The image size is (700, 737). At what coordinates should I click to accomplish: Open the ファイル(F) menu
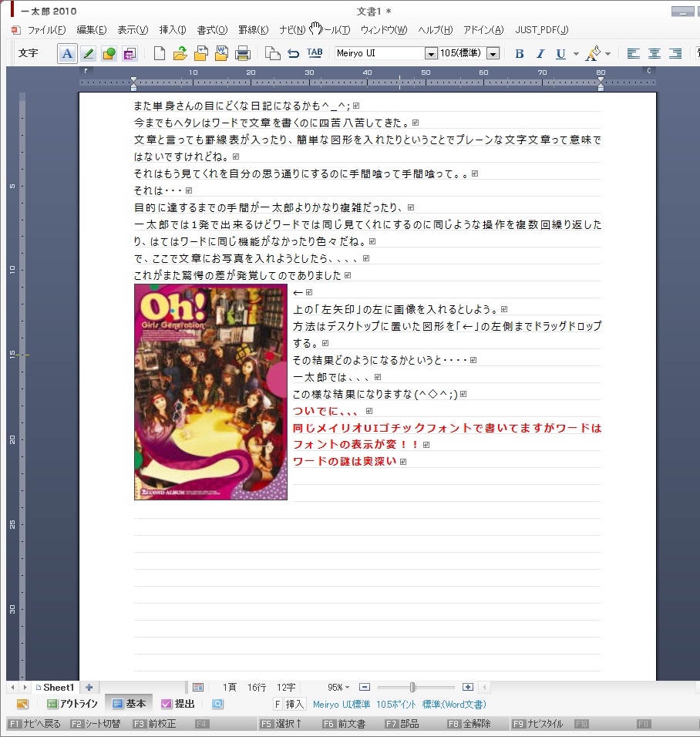click(46, 30)
